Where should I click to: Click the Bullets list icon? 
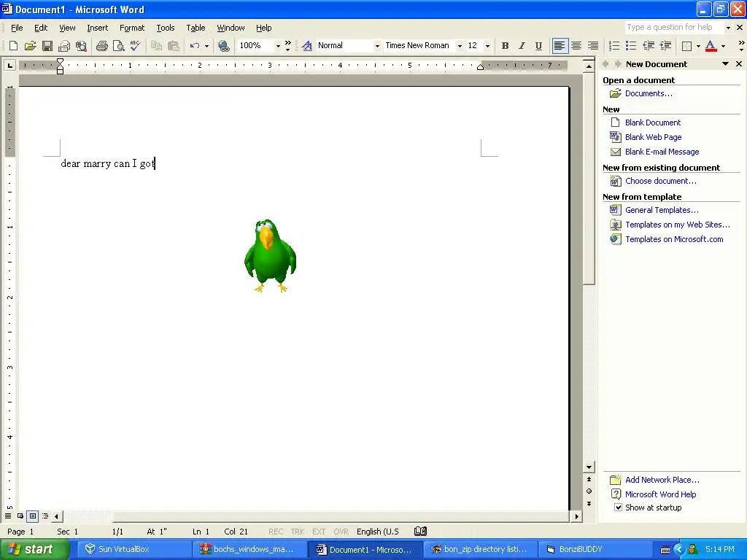pyautogui.click(x=631, y=46)
